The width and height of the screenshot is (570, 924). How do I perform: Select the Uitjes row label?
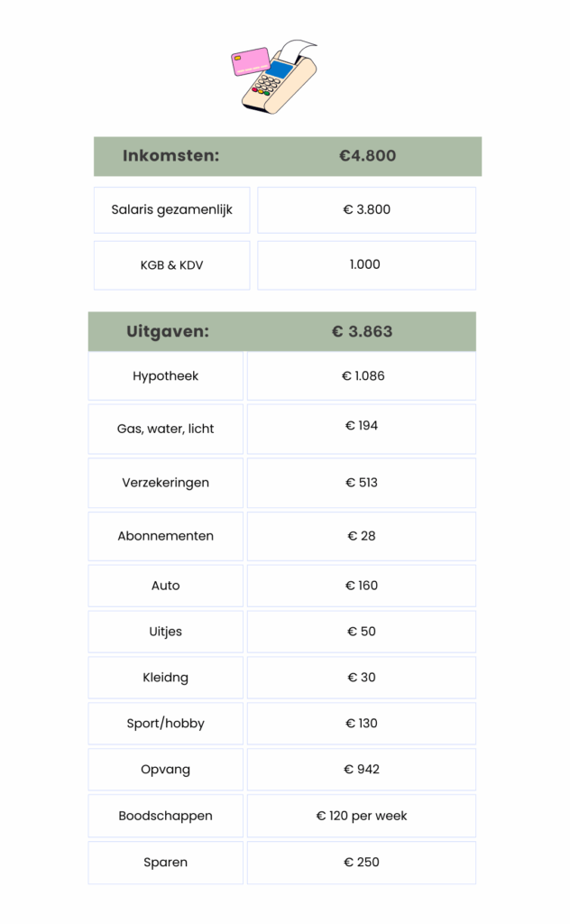coord(166,632)
